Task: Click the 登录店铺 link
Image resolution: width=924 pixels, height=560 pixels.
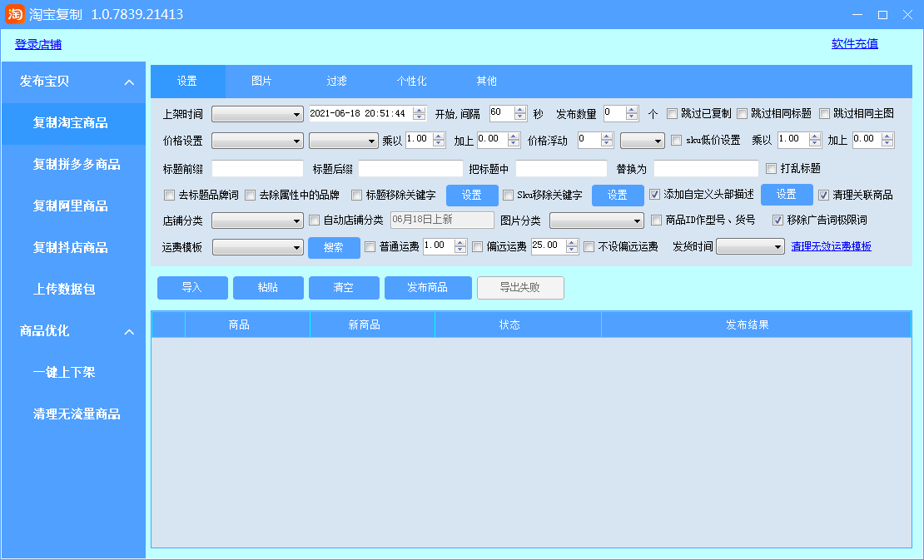Action: (37, 44)
